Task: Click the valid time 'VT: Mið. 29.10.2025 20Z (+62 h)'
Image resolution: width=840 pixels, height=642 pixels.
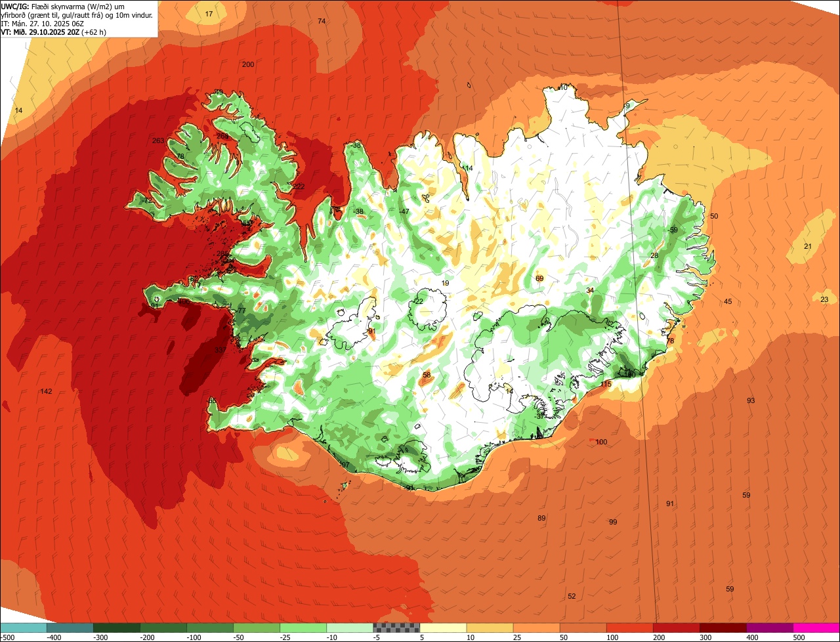Action: 54,32
